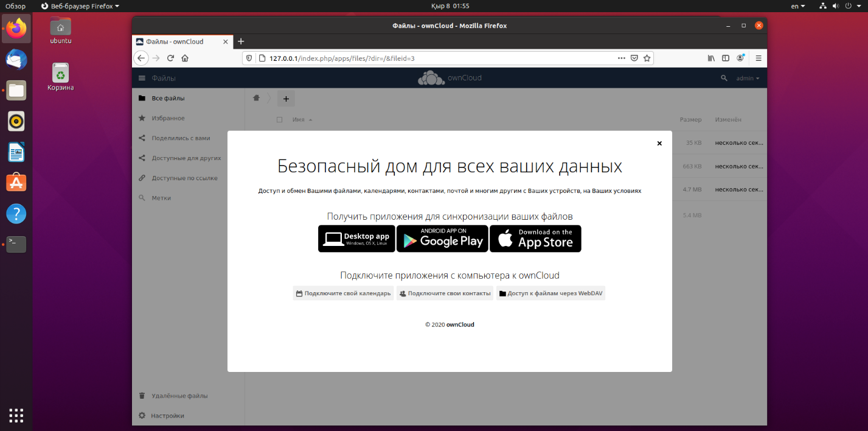
Task: Open the ubuntu home folder desktop icon
Action: point(61,31)
